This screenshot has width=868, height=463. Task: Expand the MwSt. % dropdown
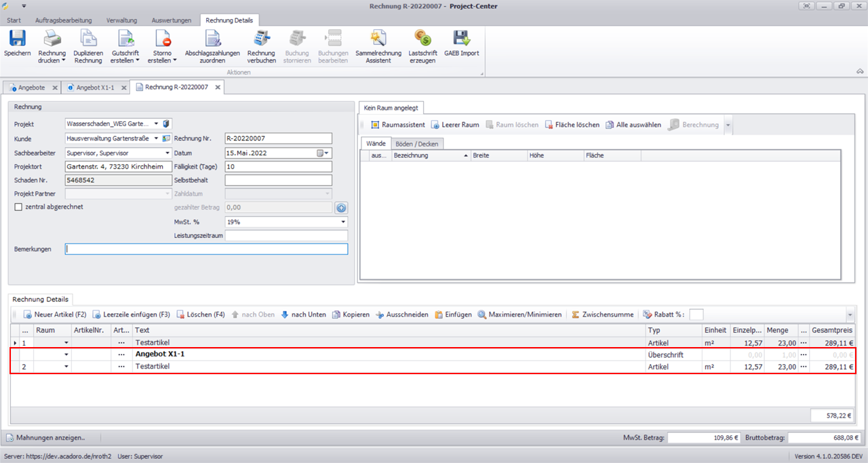[x=343, y=222]
